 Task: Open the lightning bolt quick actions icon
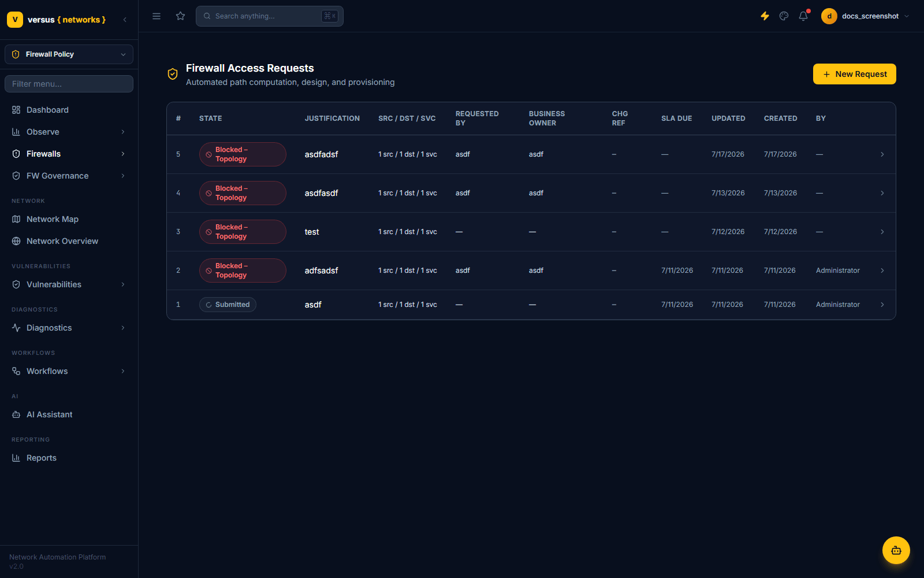tap(765, 16)
